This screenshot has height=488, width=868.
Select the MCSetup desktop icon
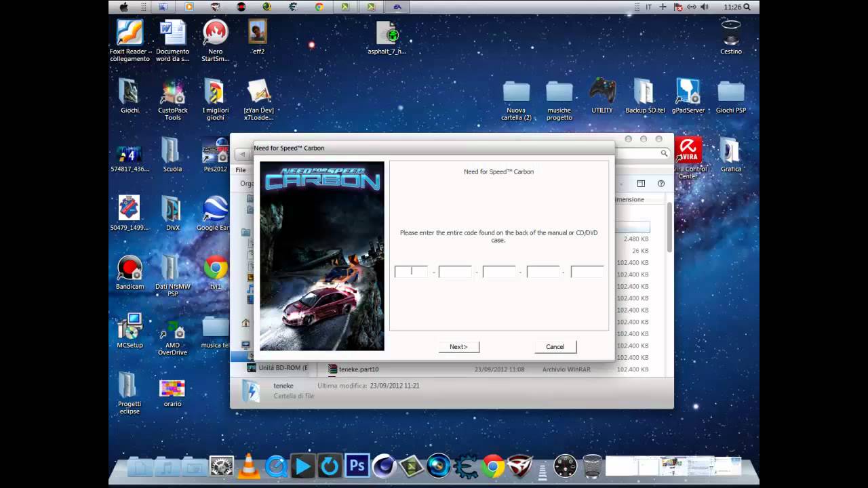click(x=130, y=331)
